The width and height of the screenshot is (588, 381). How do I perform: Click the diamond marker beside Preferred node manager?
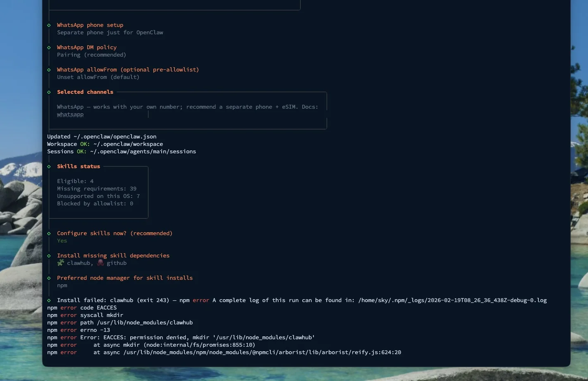49,278
